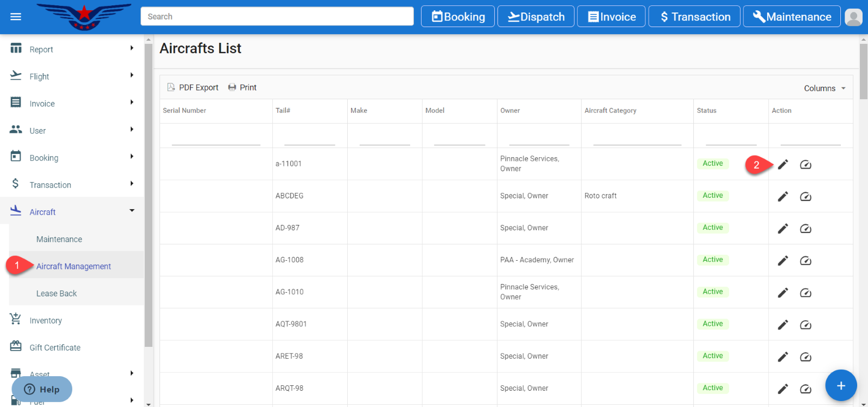Open the Columns dropdown
The image size is (868, 407).
[x=824, y=88]
